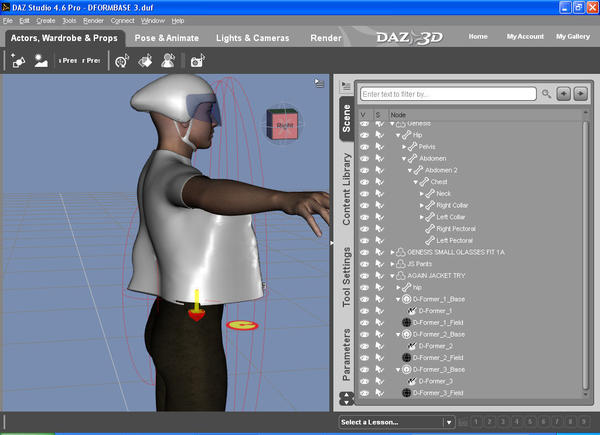This screenshot has height=435, width=600.
Task: Click the first Preset toolbar button
Action: [68, 60]
